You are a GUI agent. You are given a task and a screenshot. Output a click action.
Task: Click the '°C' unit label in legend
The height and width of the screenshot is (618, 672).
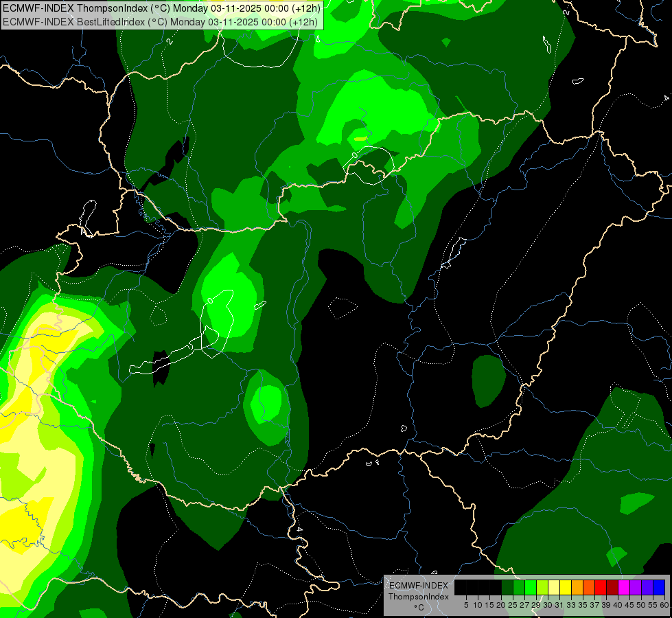tap(419, 608)
